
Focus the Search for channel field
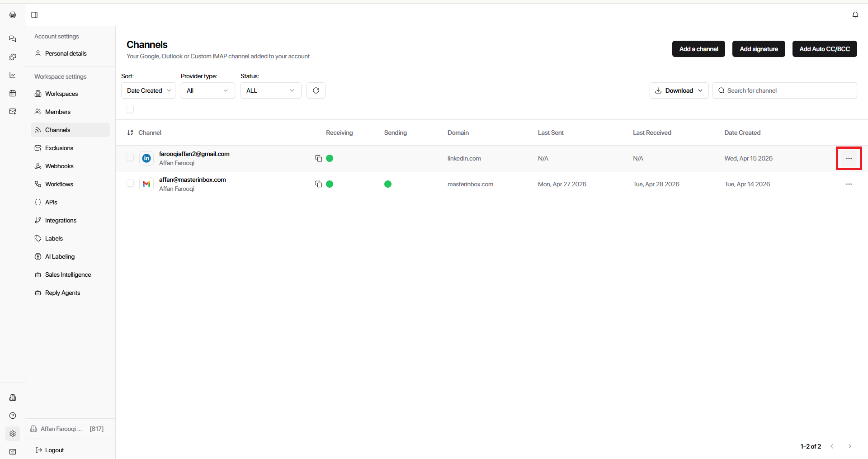point(789,90)
